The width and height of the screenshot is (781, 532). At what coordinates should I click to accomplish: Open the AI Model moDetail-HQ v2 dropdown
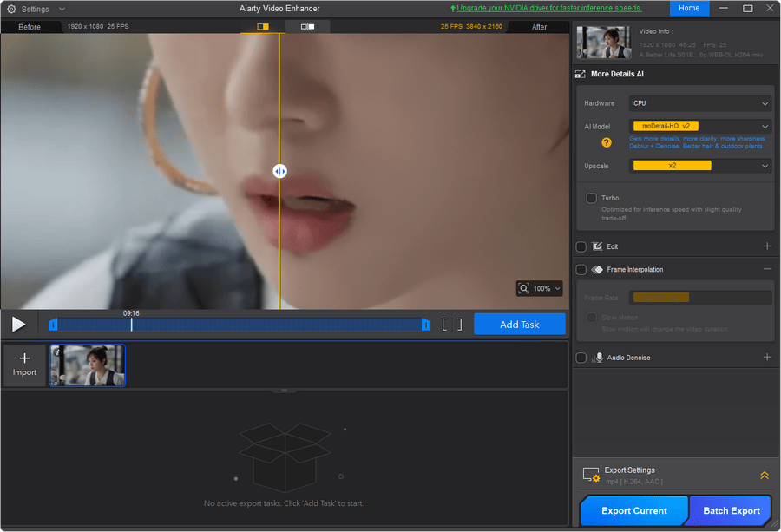pyautogui.click(x=699, y=126)
